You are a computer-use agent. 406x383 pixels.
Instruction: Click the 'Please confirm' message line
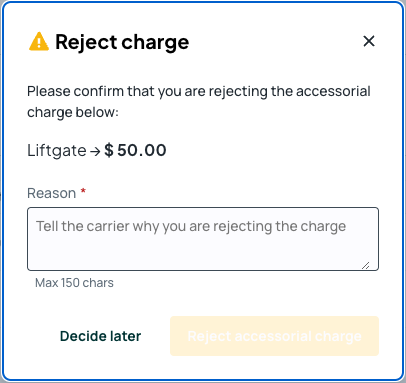pyautogui.click(x=199, y=91)
